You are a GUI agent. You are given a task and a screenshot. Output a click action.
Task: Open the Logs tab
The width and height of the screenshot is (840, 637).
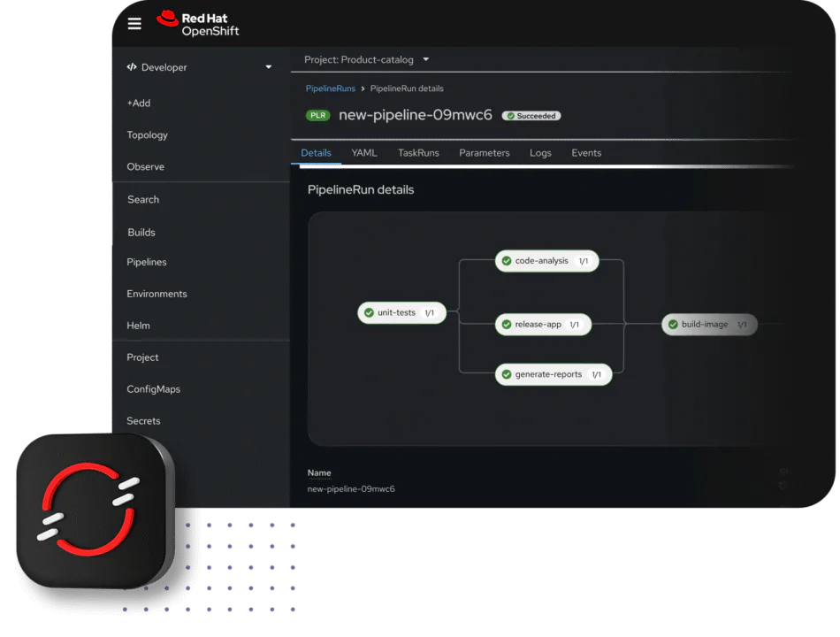coord(540,152)
